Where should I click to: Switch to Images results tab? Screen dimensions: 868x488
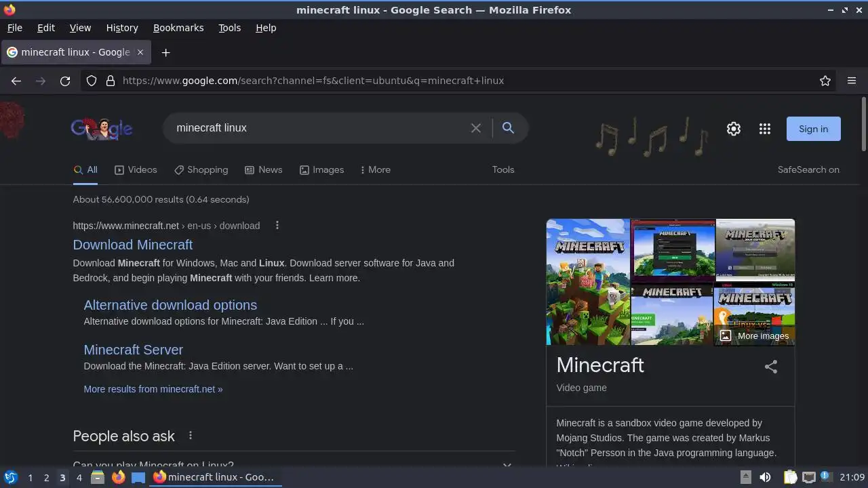click(x=321, y=170)
